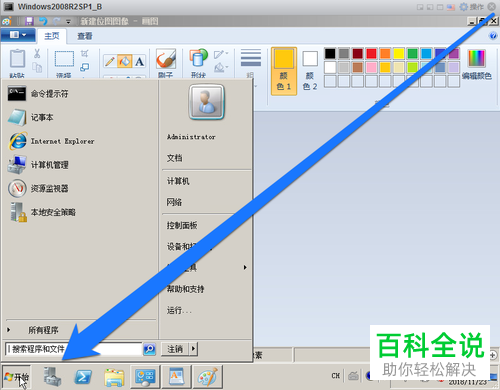Select the Text tool with letter A
Screen dimensions: 500x390
139,61
